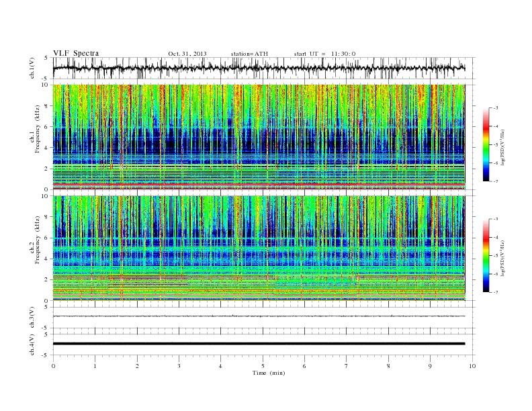Click the "VLF Spectra" plot title
The height and width of the screenshot is (411, 532).
pos(76,53)
